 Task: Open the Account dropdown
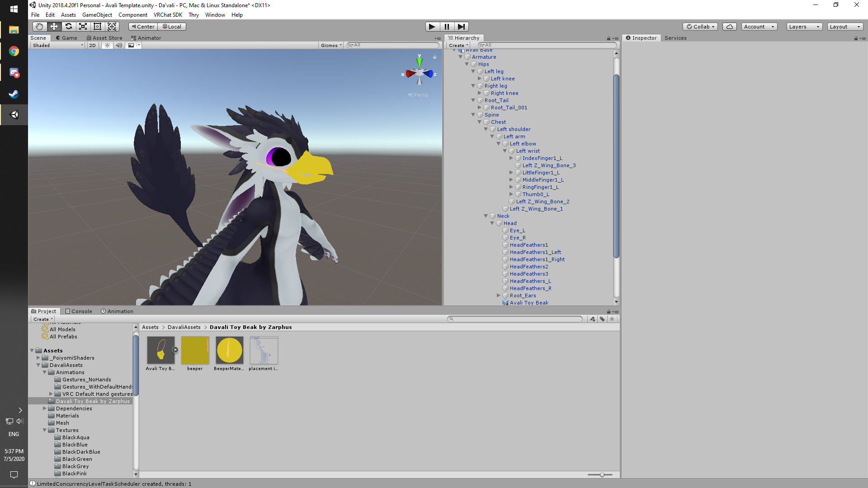759,27
